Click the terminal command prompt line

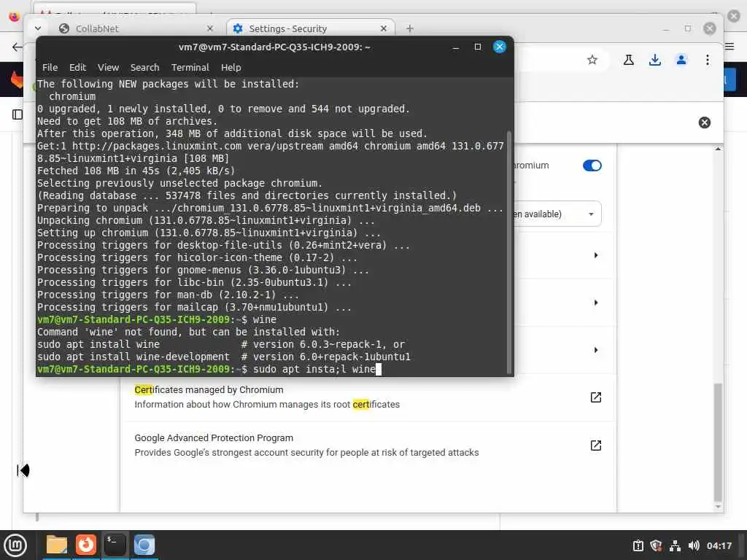click(209, 369)
